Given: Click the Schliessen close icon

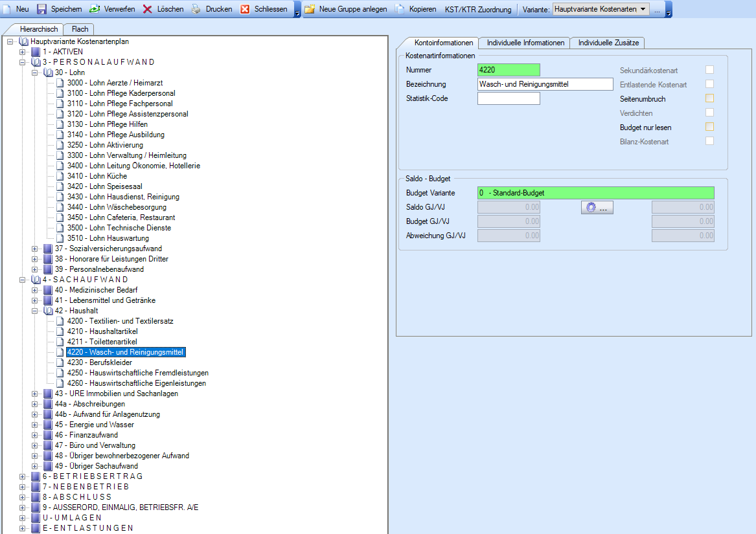Looking at the screenshot, I should coord(245,9).
